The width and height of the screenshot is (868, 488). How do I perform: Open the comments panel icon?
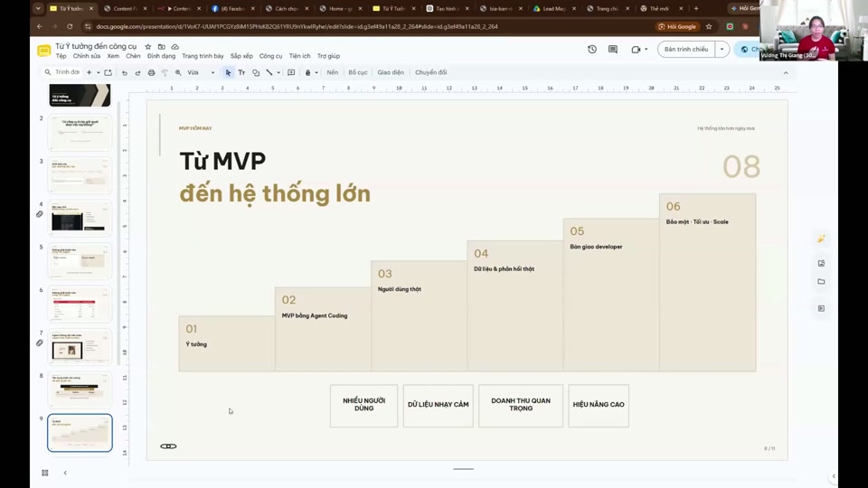click(613, 49)
